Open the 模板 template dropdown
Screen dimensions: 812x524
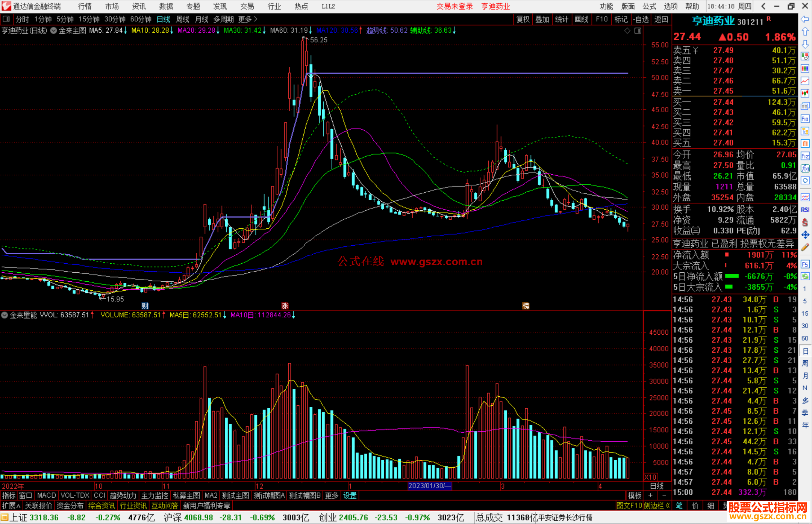coord(635,496)
